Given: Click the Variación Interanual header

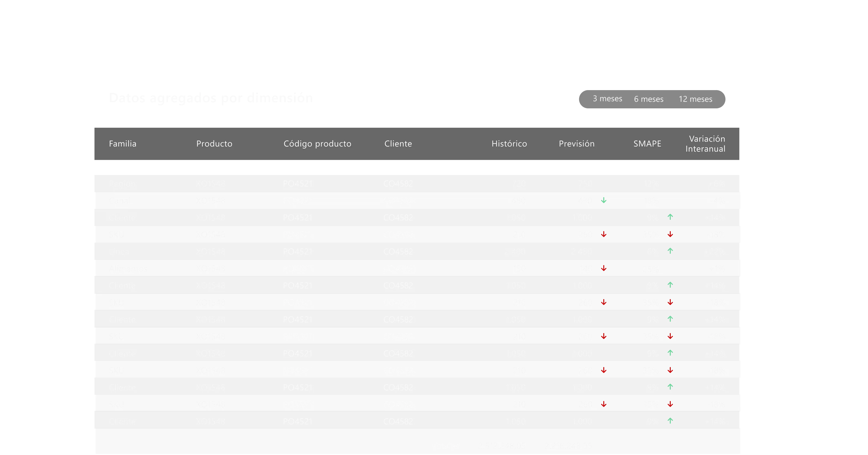Looking at the screenshot, I should (x=705, y=144).
